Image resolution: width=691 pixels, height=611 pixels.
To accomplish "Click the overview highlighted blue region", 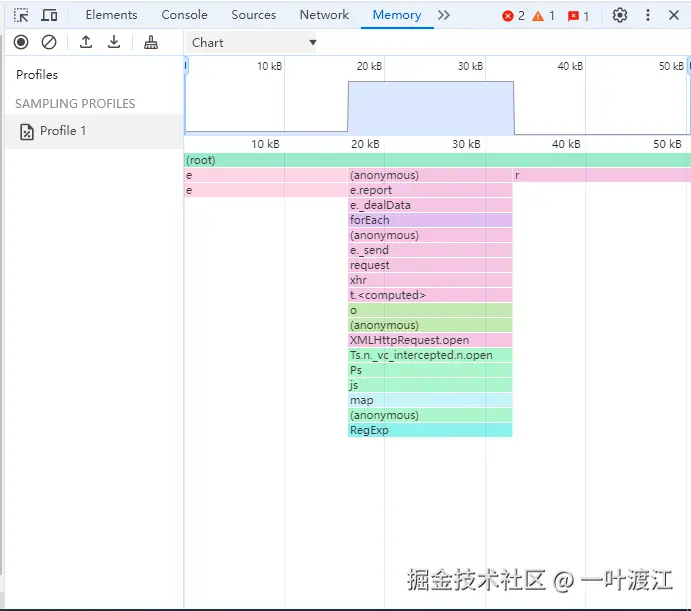I will point(431,108).
